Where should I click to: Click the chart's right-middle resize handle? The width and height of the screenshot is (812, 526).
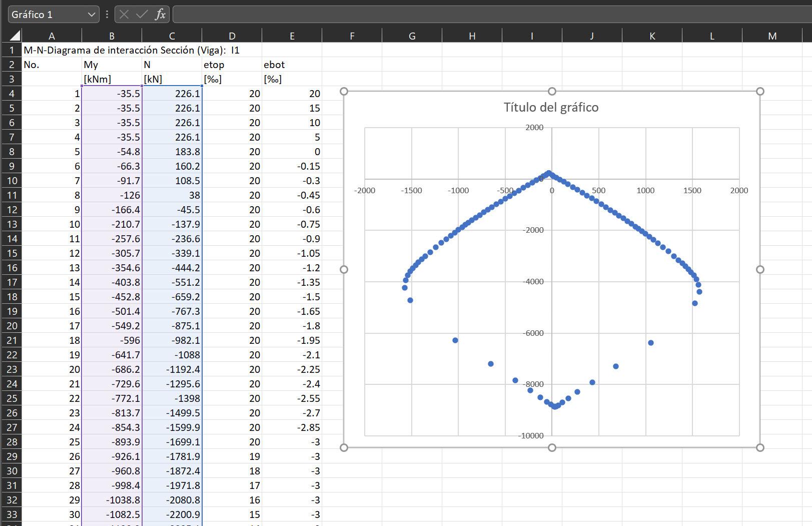pos(760,269)
